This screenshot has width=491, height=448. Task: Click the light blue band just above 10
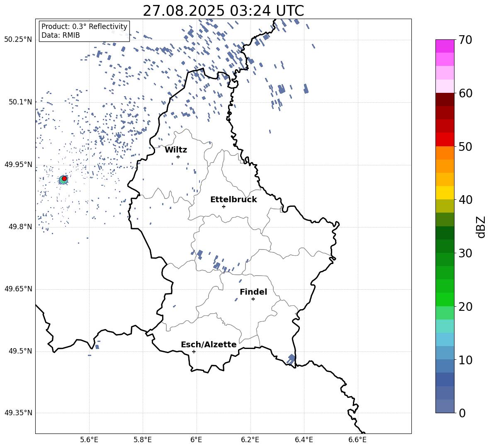coord(445,352)
